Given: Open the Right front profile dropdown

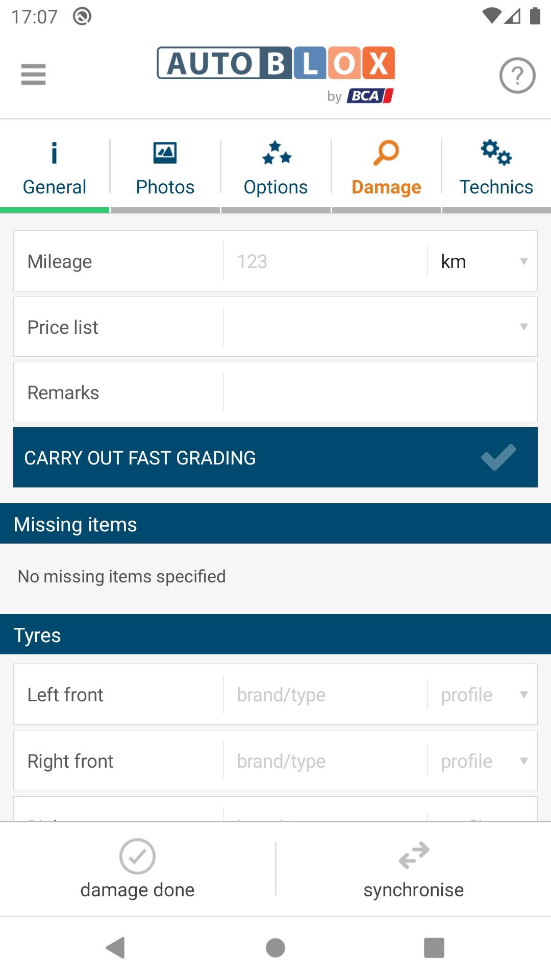Looking at the screenshot, I should pyautogui.click(x=483, y=761).
